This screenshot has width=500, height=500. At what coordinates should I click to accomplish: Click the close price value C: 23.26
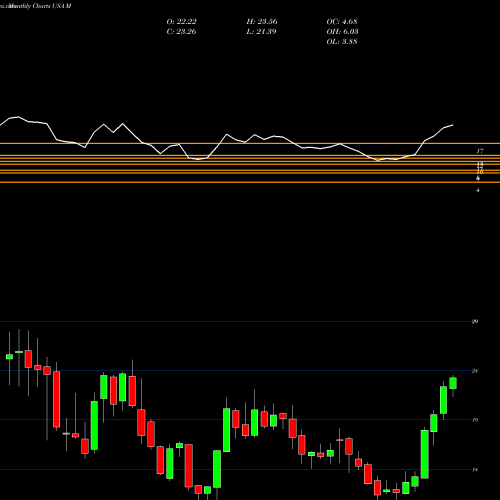[181, 32]
